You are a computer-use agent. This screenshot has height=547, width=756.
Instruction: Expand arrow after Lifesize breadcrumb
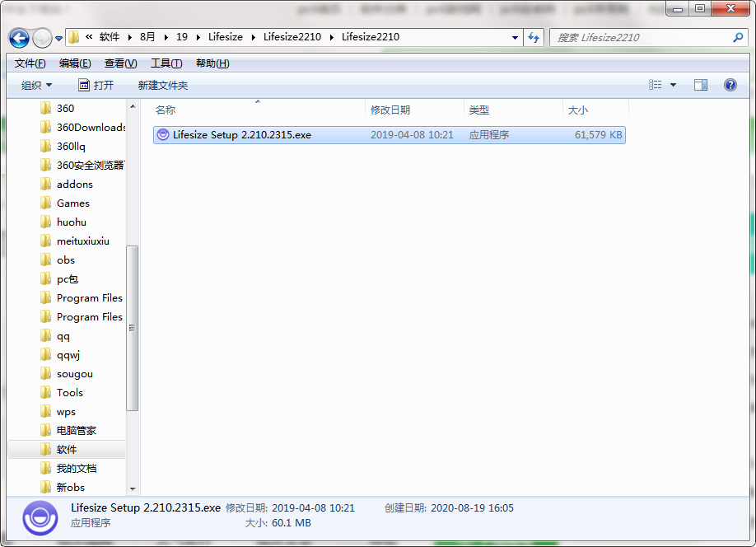click(254, 37)
